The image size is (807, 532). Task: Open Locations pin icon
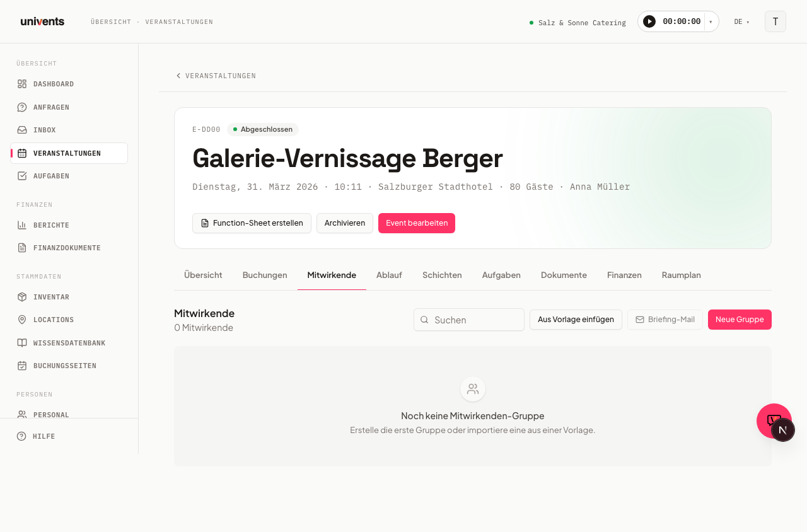tap(22, 320)
